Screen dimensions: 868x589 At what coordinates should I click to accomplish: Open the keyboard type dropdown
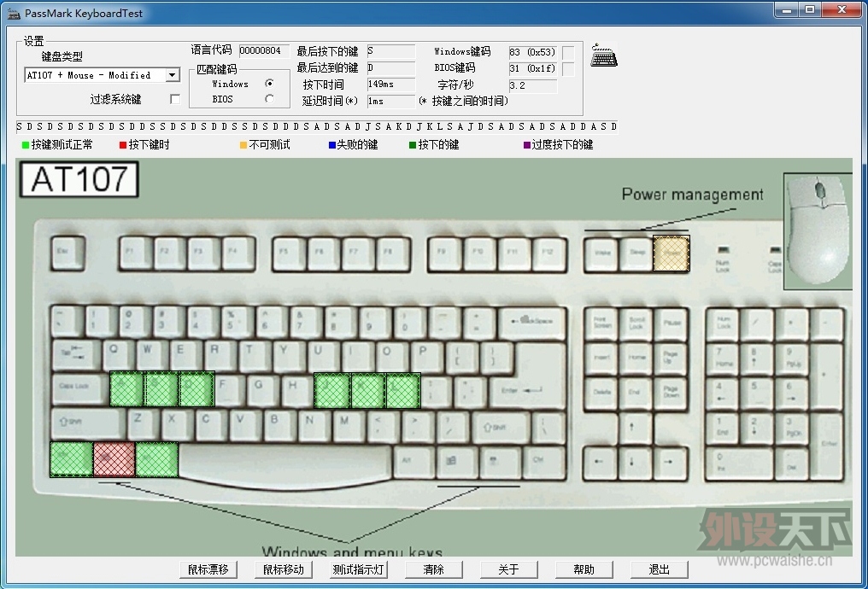[x=173, y=75]
